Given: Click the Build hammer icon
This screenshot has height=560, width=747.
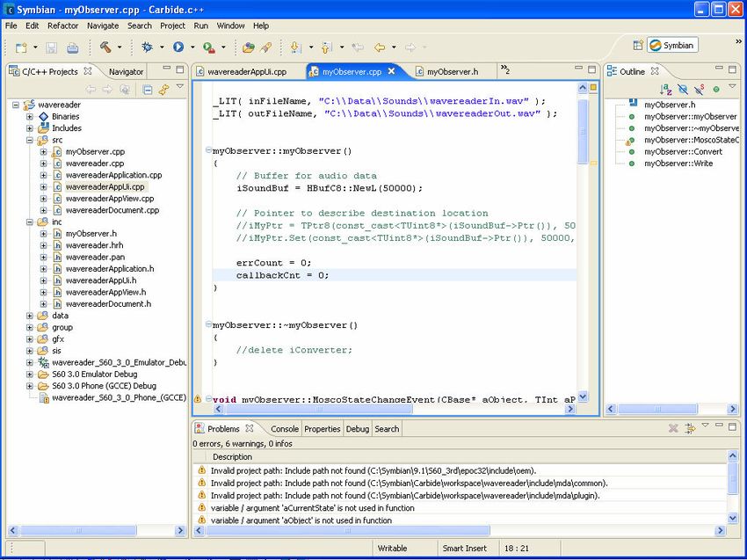Looking at the screenshot, I should point(105,47).
